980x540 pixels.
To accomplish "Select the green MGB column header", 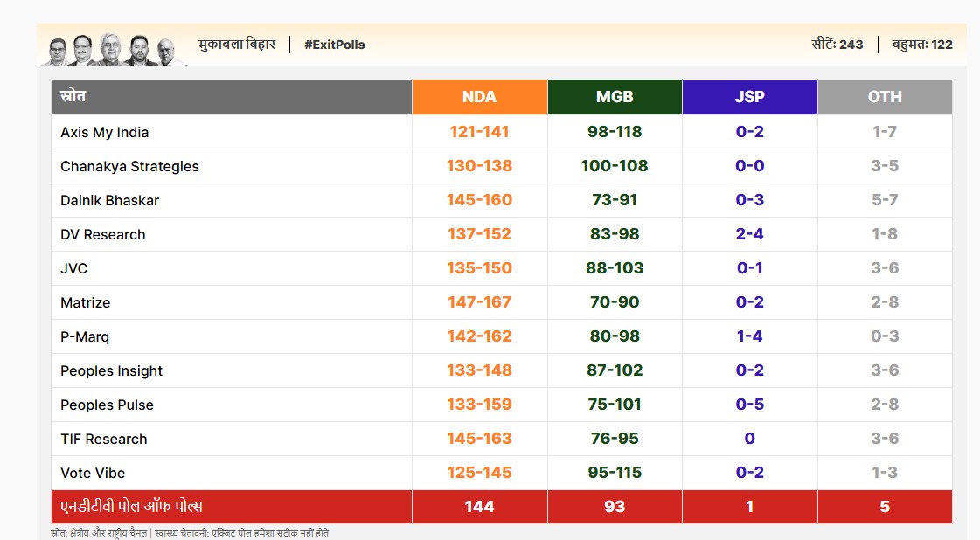I will (x=615, y=97).
